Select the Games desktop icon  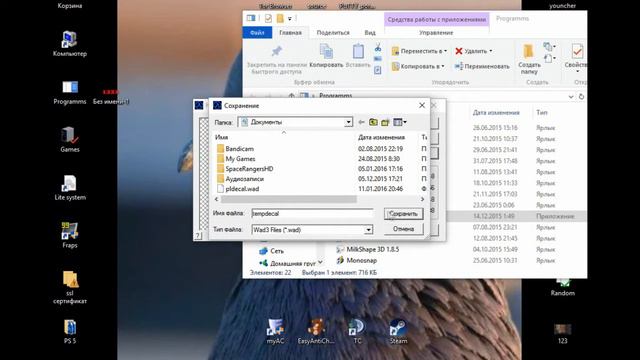click(x=70, y=140)
